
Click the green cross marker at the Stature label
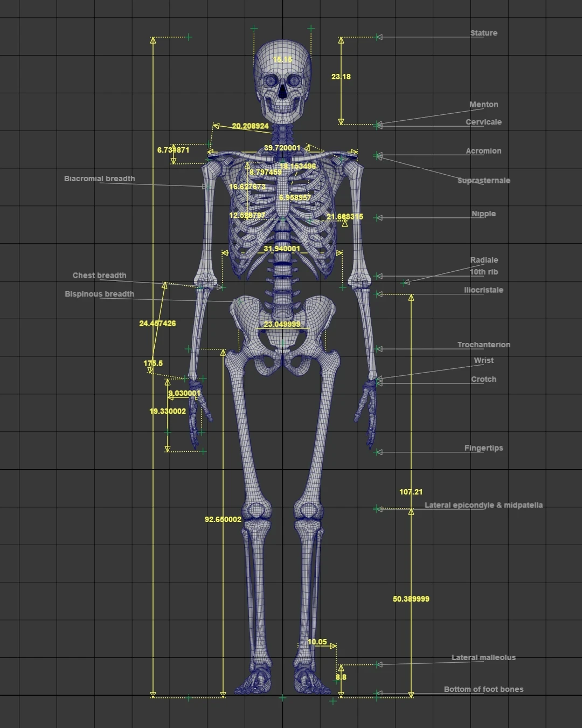tap(377, 37)
